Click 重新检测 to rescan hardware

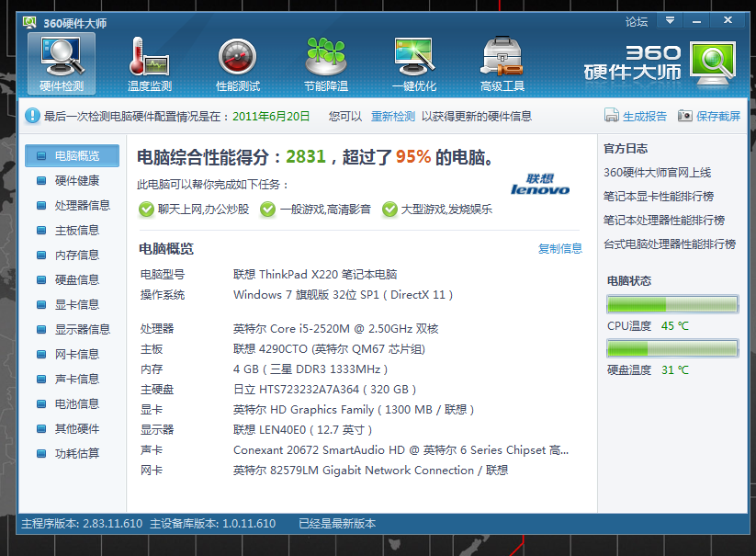(x=393, y=116)
